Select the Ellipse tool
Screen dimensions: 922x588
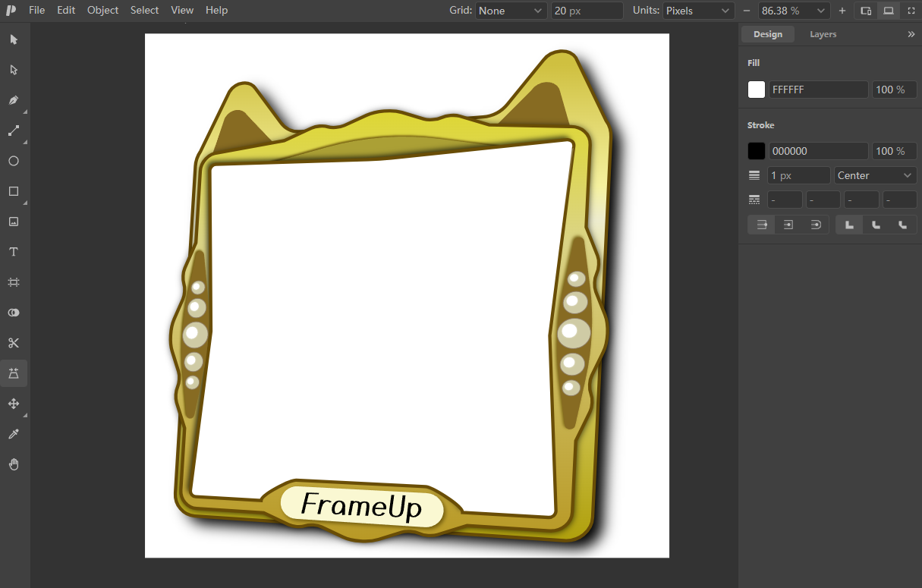14,161
